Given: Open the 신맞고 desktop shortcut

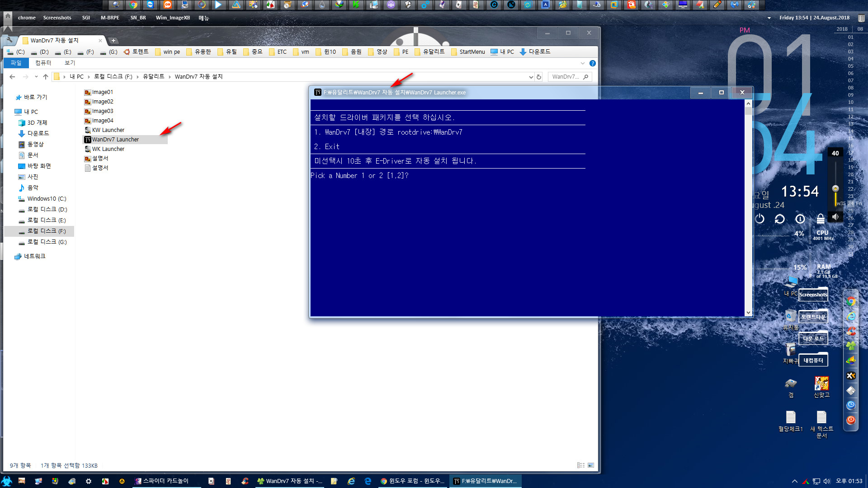Looking at the screenshot, I should 821,387.
